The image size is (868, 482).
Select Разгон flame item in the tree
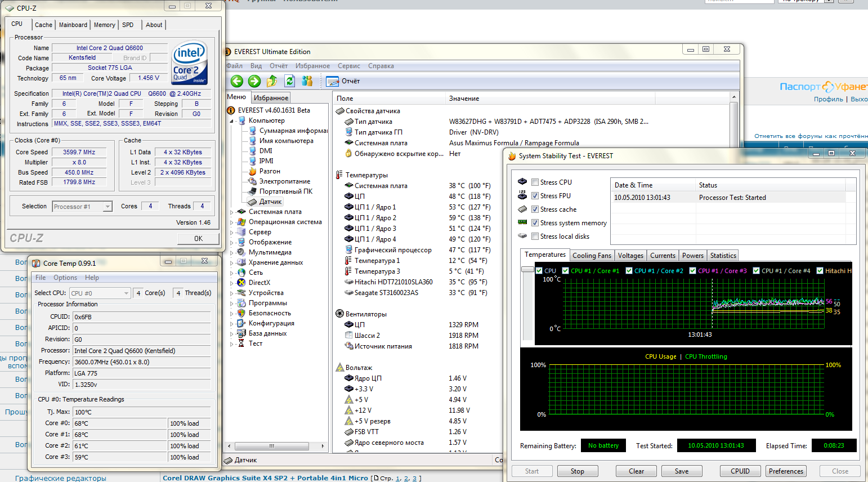269,171
